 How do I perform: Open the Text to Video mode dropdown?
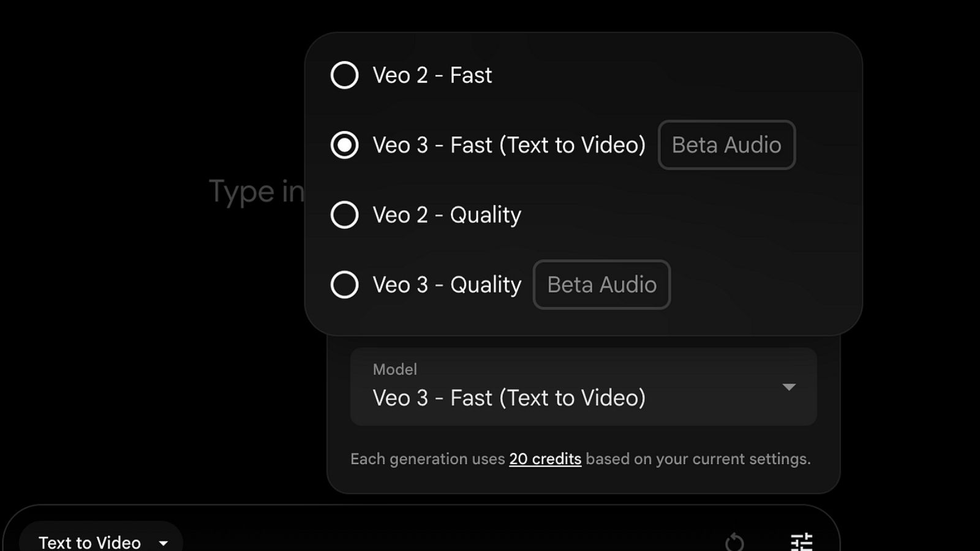(89, 542)
